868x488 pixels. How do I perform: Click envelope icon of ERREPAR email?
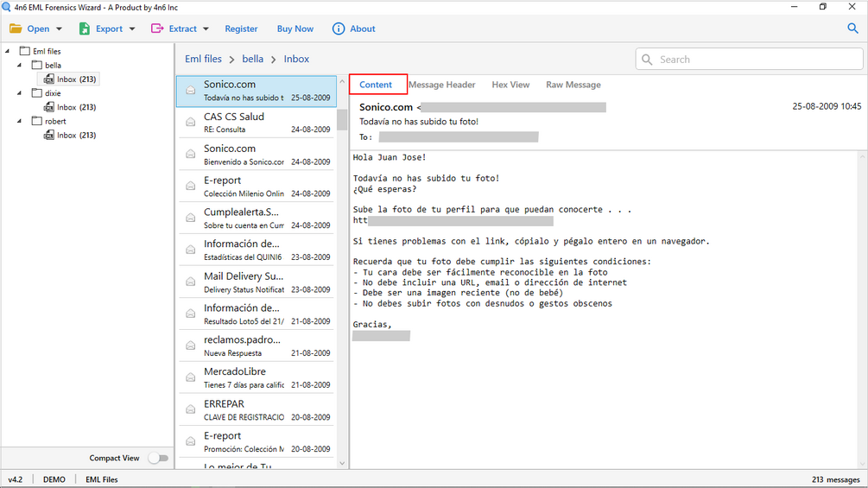tap(190, 409)
